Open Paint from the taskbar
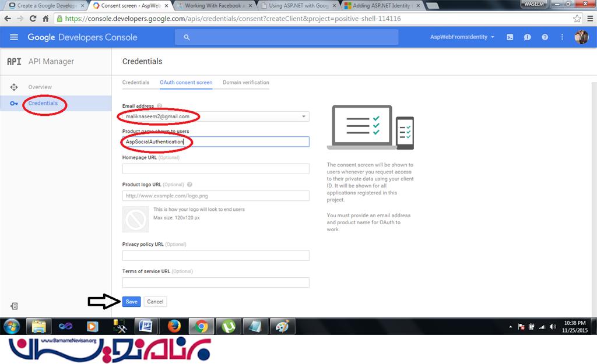The height and width of the screenshot is (364, 597). pos(283,326)
